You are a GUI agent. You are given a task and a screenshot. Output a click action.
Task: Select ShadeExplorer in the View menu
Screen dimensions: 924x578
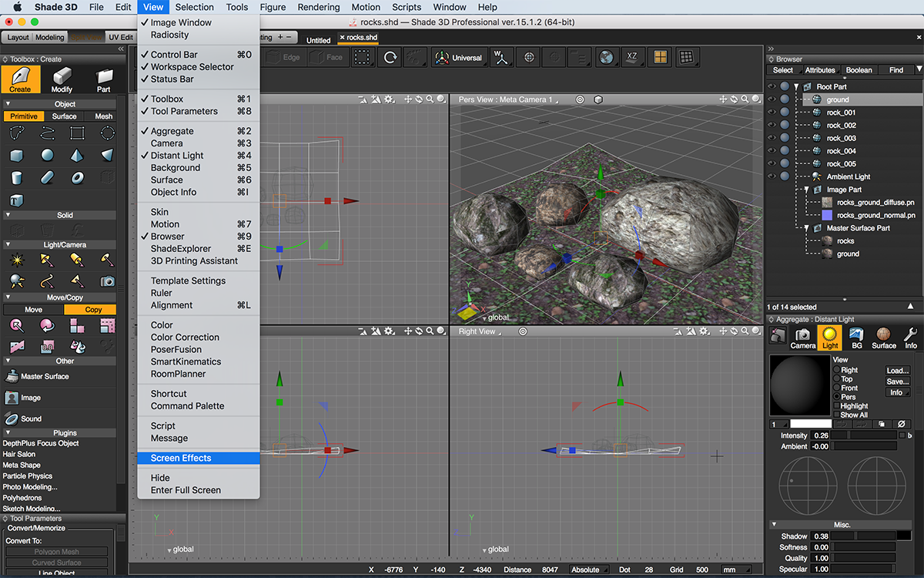pos(199,249)
